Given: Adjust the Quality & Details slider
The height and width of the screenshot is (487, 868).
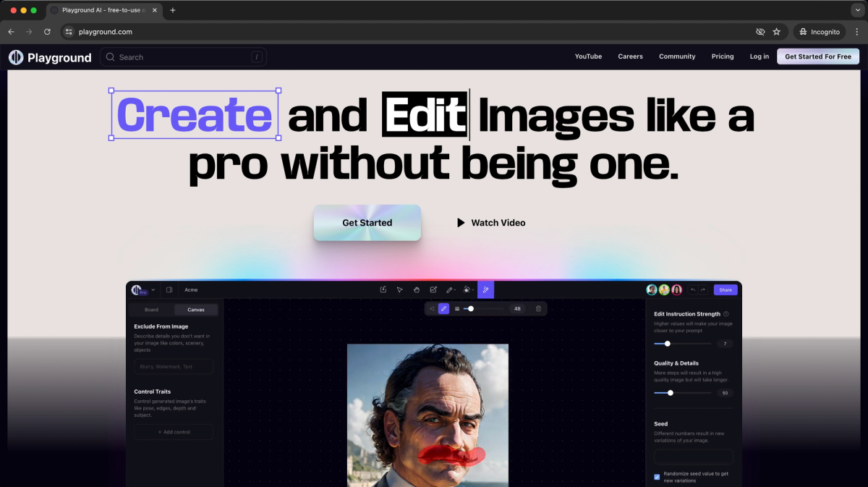Looking at the screenshot, I should point(671,393).
